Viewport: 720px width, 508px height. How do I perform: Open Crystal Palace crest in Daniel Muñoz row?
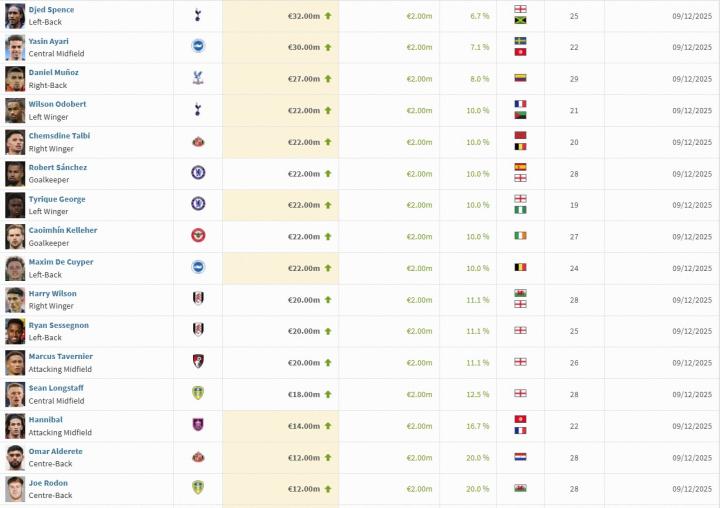click(198, 78)
